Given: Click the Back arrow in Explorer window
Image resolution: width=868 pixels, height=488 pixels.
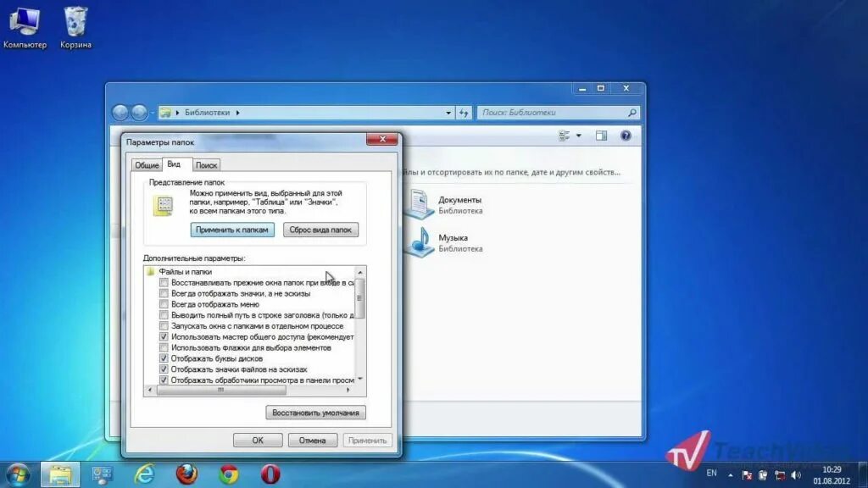Looking at the screenshot, I should [120, 113].
